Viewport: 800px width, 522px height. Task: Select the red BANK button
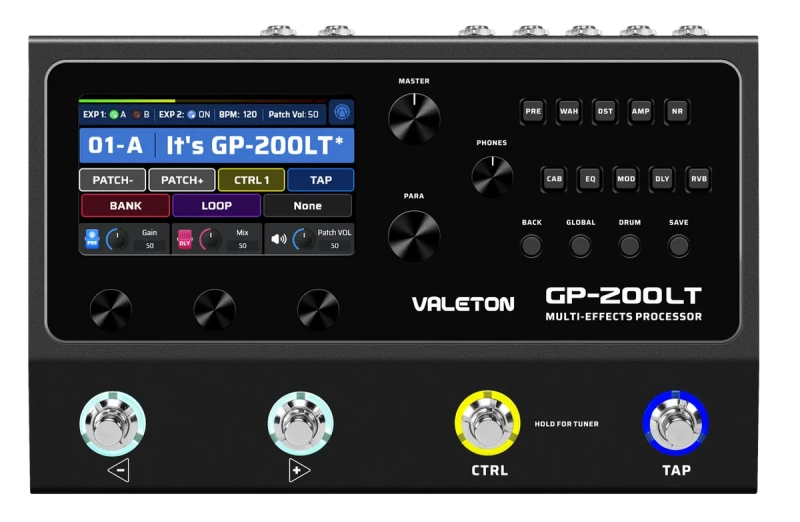(x=126, y=206)
